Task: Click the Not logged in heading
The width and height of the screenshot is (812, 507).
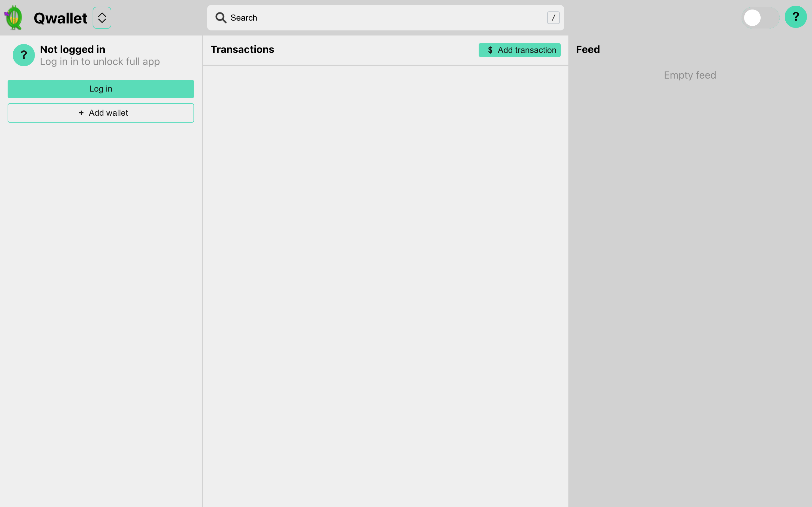Action: [x=72, y=50]
